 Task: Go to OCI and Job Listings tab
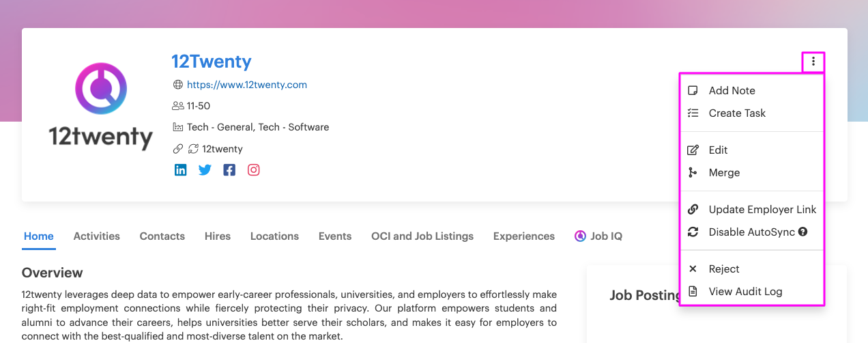pyautogui.click(x=422, y=236)
